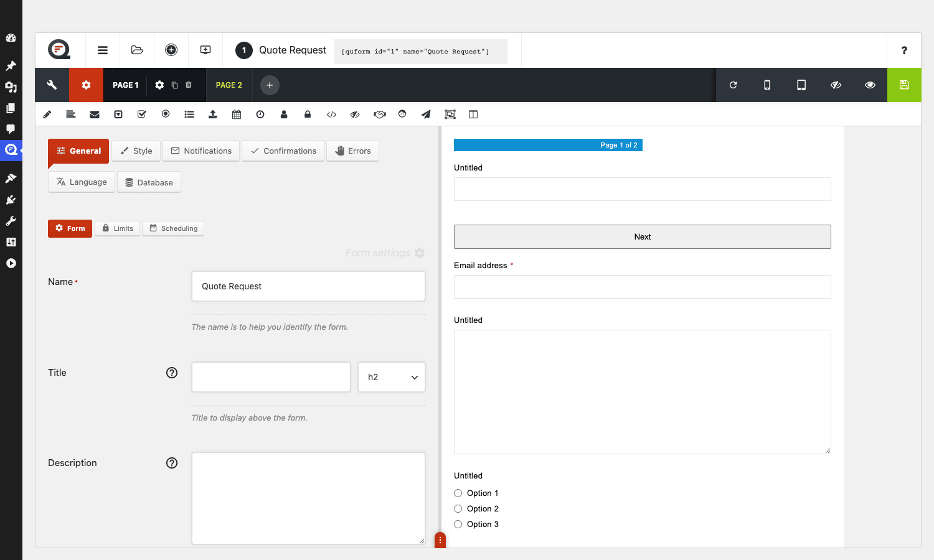Add a Date element (calendar icon)
Image resolution: width=934 pixels, height=560 pixels.
coord(237,114)
